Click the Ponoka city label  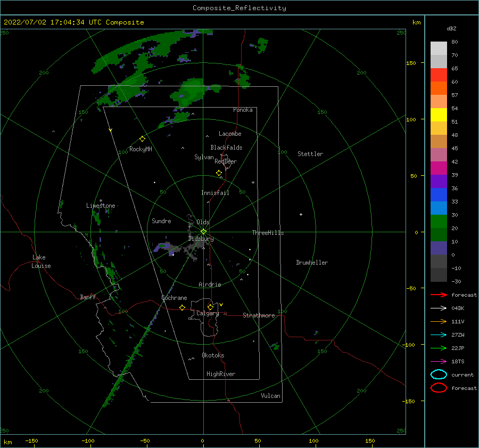click(x=243, y=110)
